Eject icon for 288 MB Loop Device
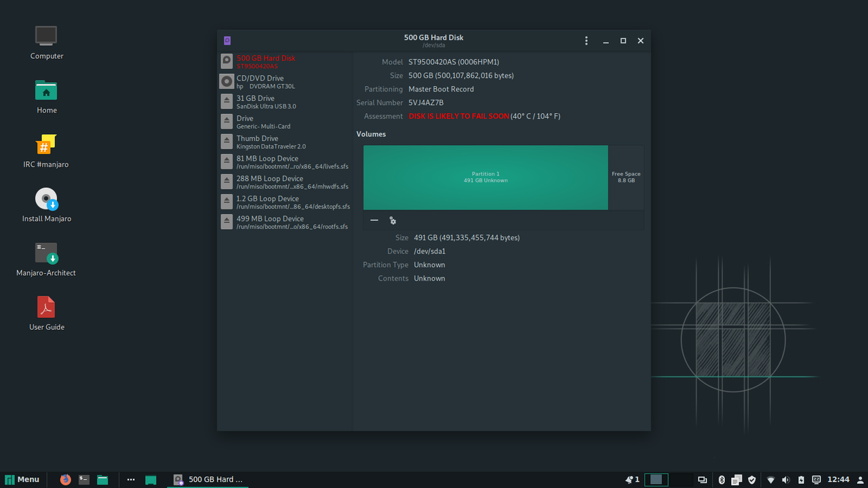 (x=227, y=182)
